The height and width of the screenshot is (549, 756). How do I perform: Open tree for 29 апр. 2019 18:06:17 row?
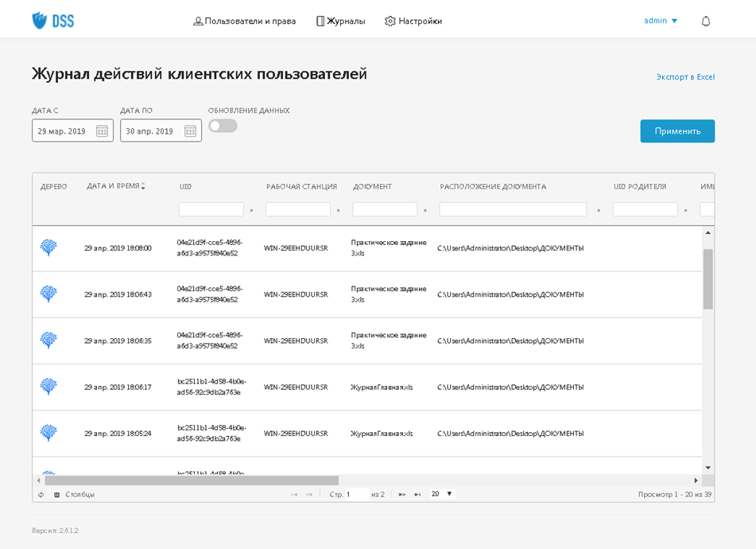tap(48, 387)
